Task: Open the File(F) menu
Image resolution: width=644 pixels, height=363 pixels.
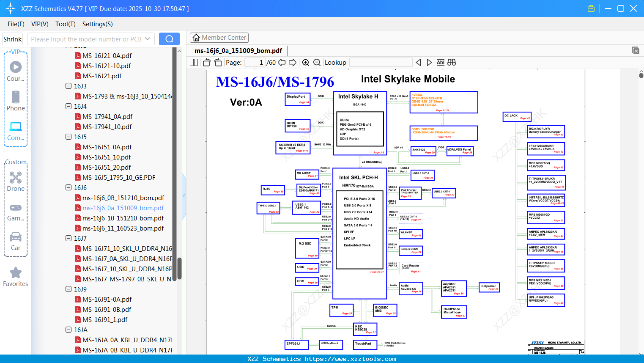Action: click(x=16, y=24)
